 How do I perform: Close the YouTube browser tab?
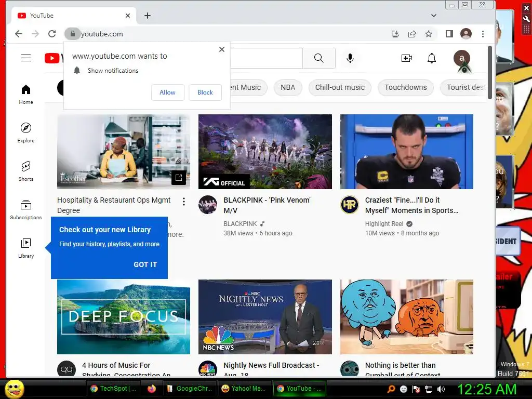tap(128, 16)
